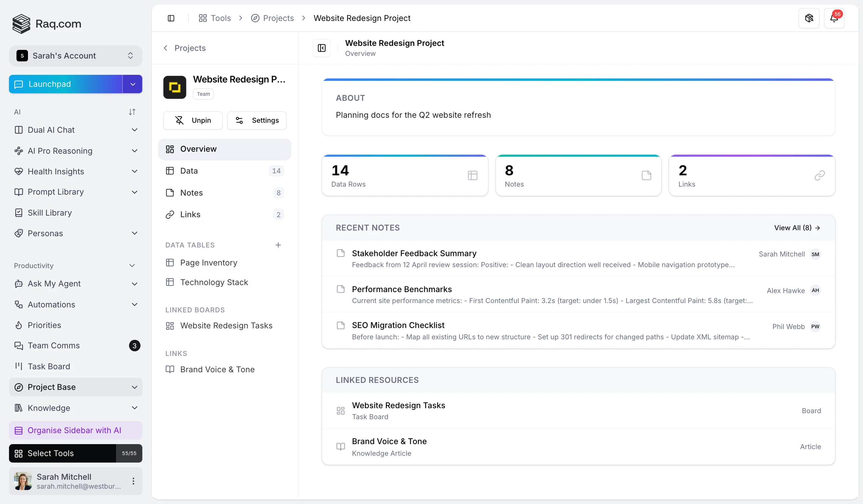The height and width of the screenshot is (504, 863).
Task: Click the AI section sort arrows icon
Action: tap(132, 112)
